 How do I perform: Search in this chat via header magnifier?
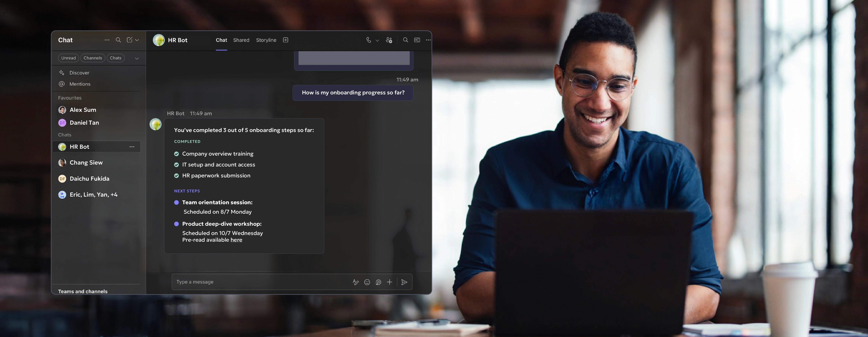[x=406, y=40]
